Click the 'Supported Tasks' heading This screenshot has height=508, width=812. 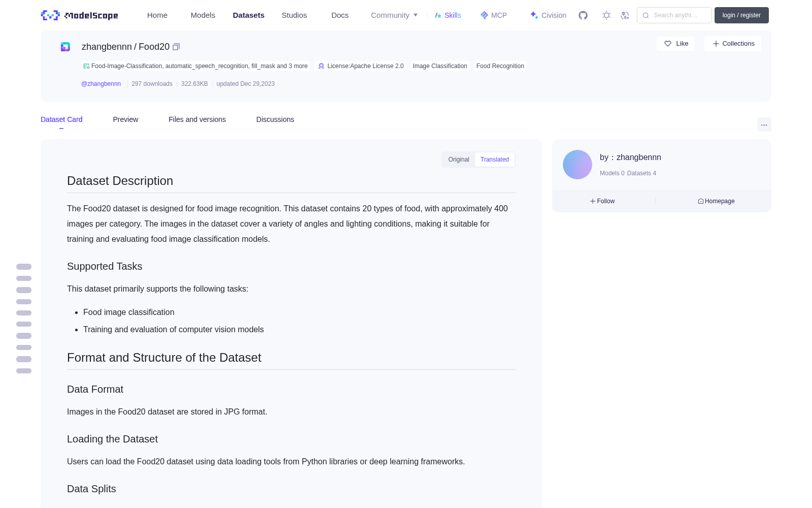pyautogui.click(x=105, y=266)
